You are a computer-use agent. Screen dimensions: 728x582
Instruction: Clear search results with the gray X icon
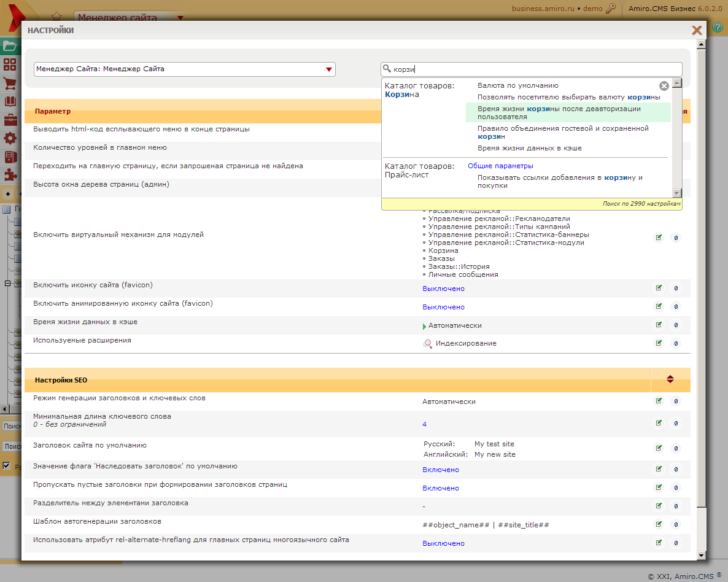point(664,87)
